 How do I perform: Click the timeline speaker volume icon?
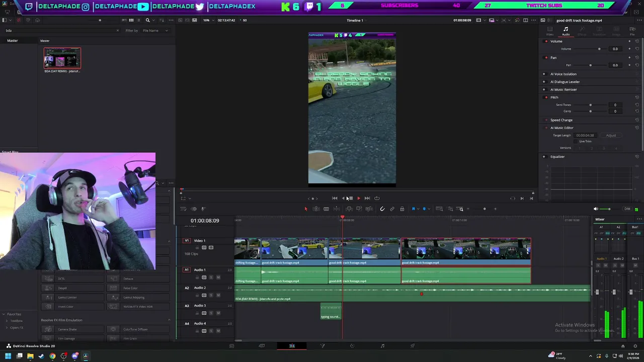point(596,209)
